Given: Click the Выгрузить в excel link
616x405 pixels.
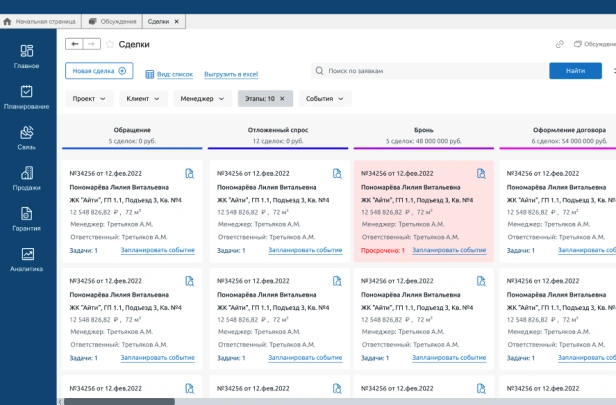Looking at the screenshot, I should pos(231,74).
